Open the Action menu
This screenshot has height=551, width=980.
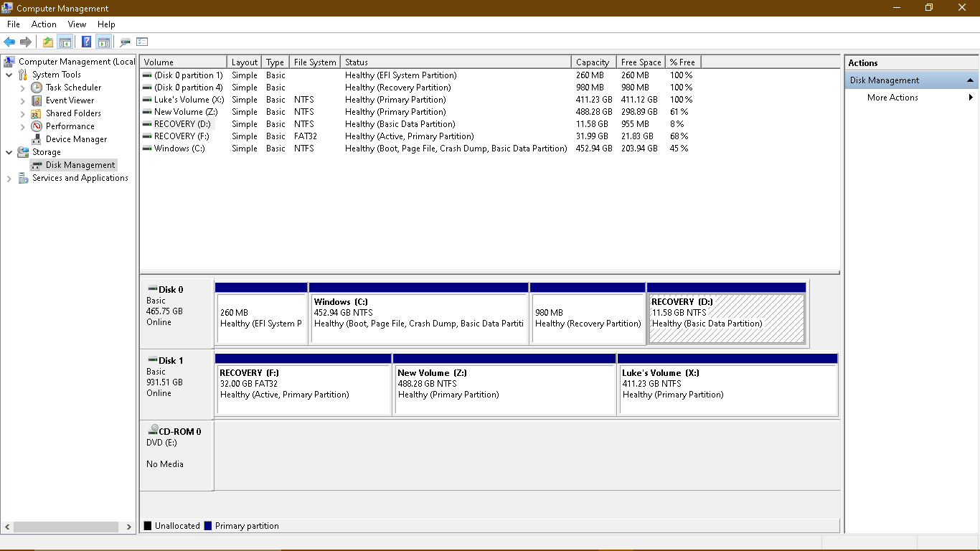pyautogui.click(x=44, y=24)
